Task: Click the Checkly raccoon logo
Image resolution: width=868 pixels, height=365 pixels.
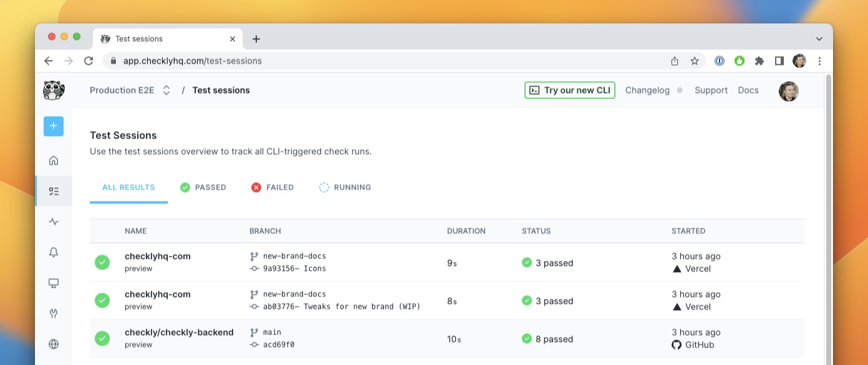Action: click(54, 90)
